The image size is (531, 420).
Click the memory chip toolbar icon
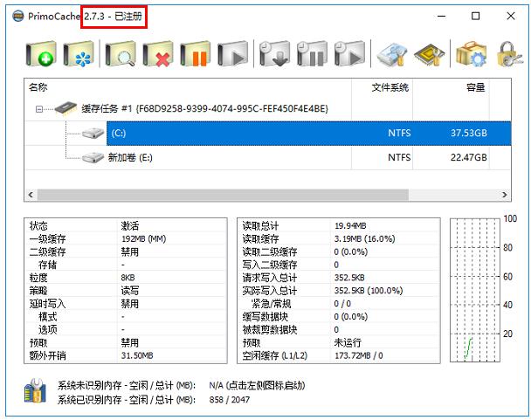tap(429, 55)
